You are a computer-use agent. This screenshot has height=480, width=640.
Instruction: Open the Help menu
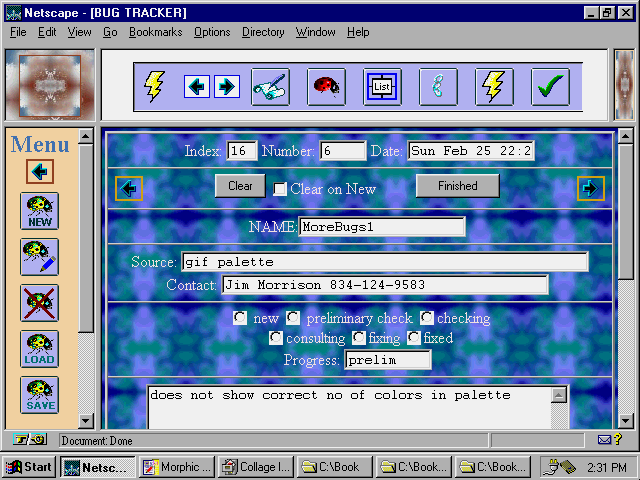point(358,32)
